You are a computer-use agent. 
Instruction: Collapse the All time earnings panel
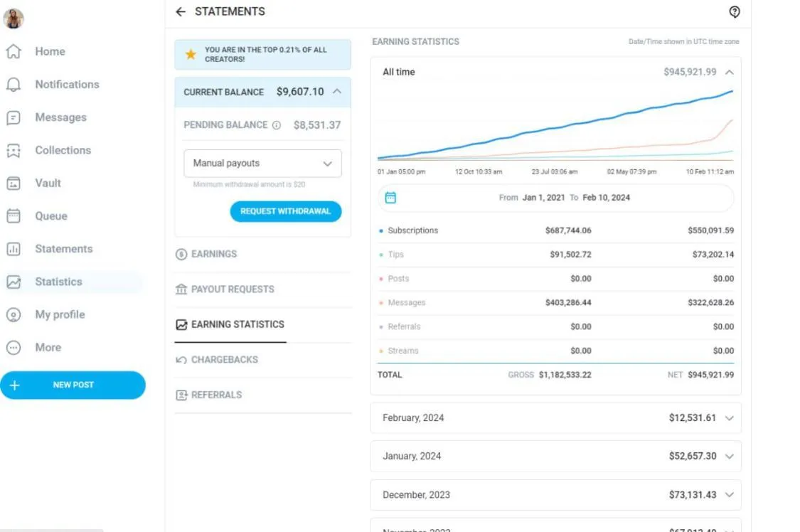730,72
